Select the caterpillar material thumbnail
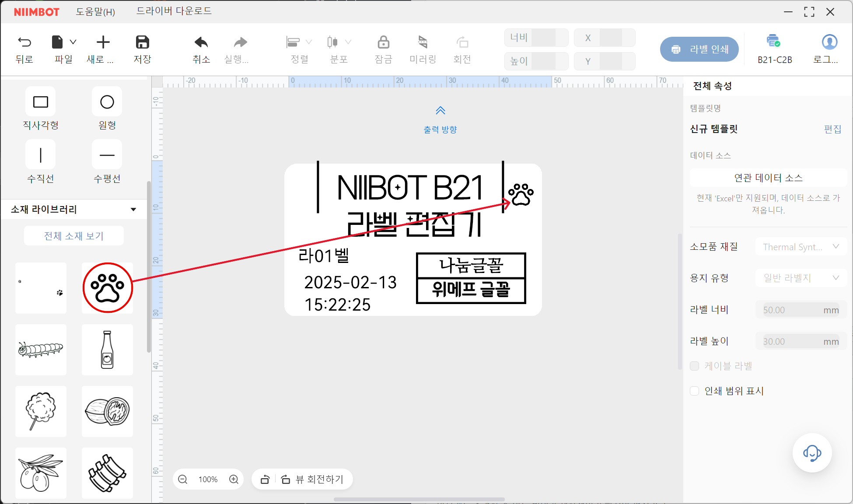The image size is (853, 504). (41, 350)
